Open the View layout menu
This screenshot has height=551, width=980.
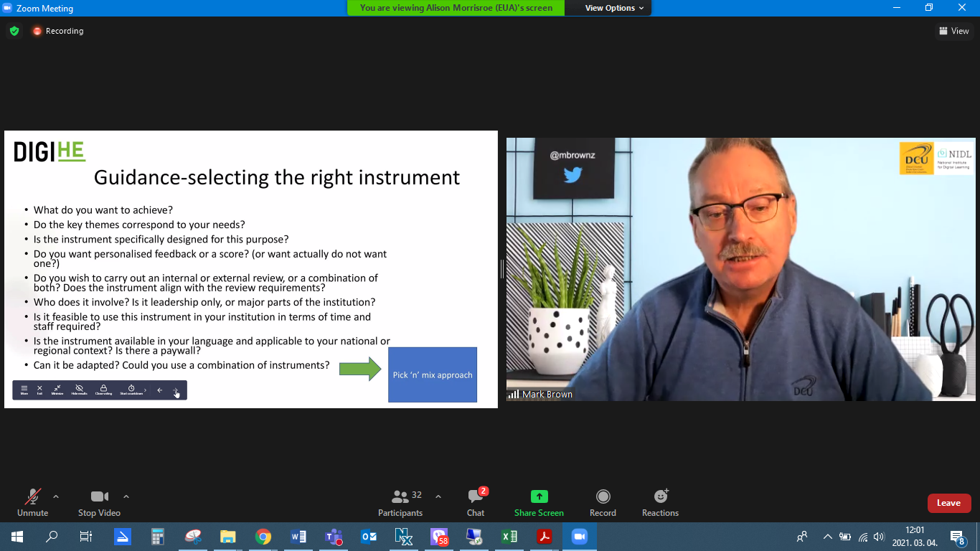pyautogui.click(x=953, y=31)
